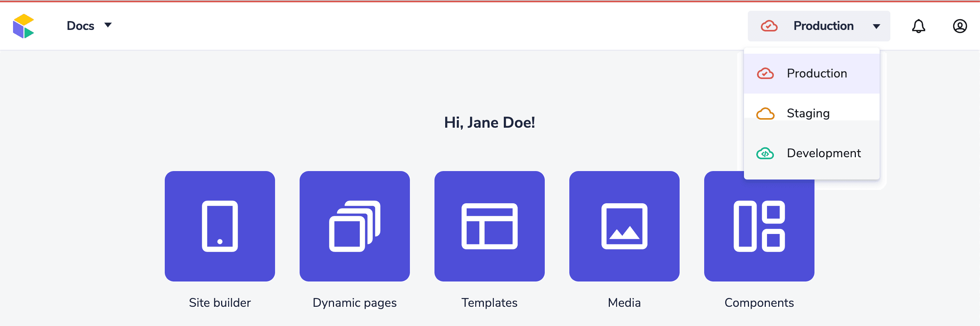Click the red cloud icon in header selector
980x326 pixels.
point(769,26)
